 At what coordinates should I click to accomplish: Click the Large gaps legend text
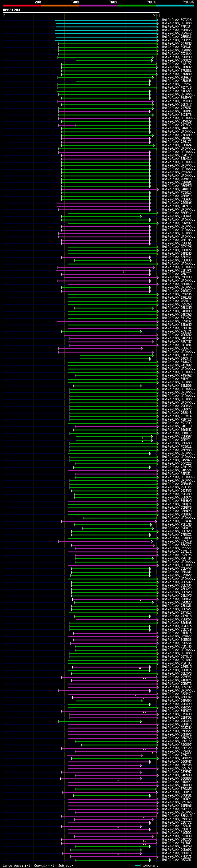pyautogui.click(x=38, y=865)
